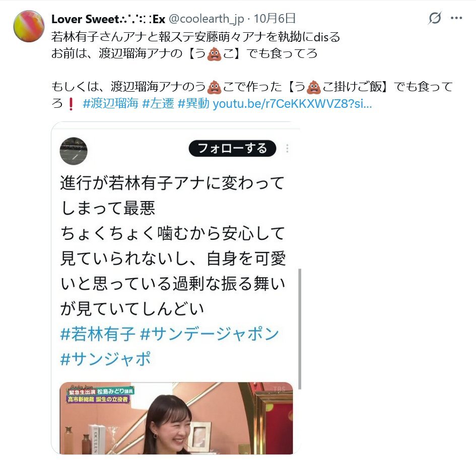Open the 10月6日 post timestamp
This screenshot has width=476, height=465.
[x=275, y=19]
